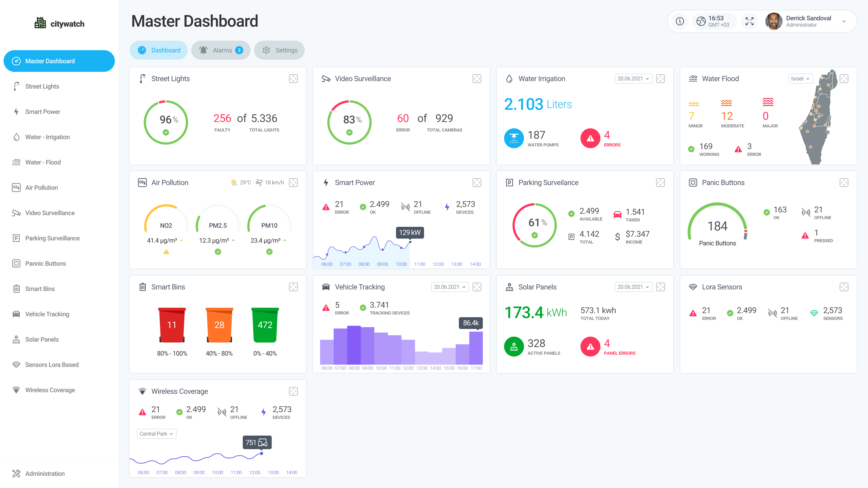Expand the Street Lights widget
This screenshot has height=488, width=868.
pyautogui.click(x=293, y=78)
